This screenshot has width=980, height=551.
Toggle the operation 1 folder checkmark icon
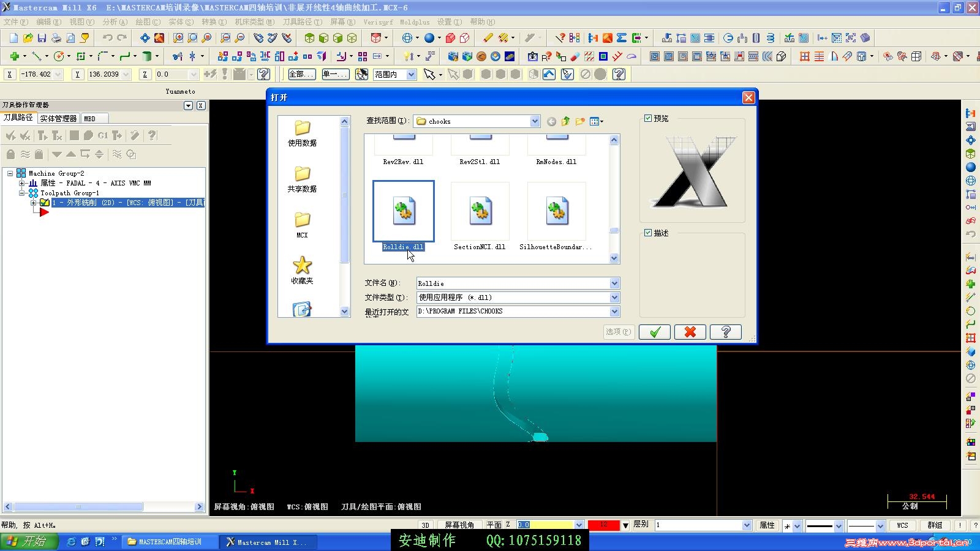point(45,203)
